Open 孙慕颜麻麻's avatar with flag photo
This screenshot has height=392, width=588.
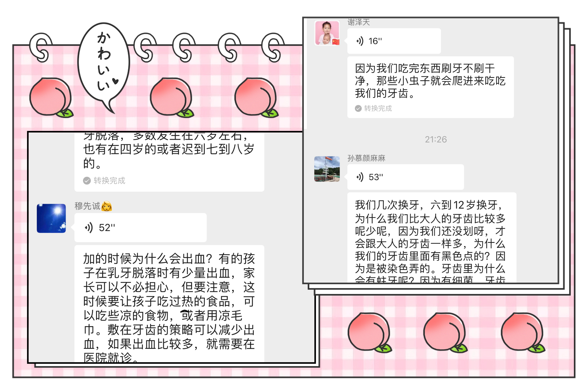[x=327, y=169]
